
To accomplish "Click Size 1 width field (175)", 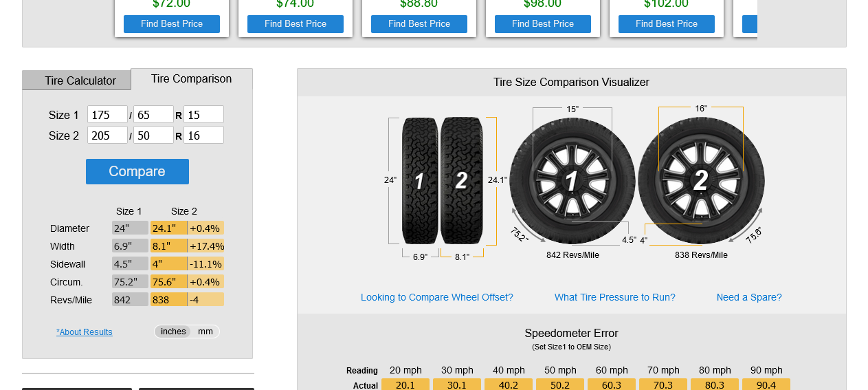I will coord(107,115).
